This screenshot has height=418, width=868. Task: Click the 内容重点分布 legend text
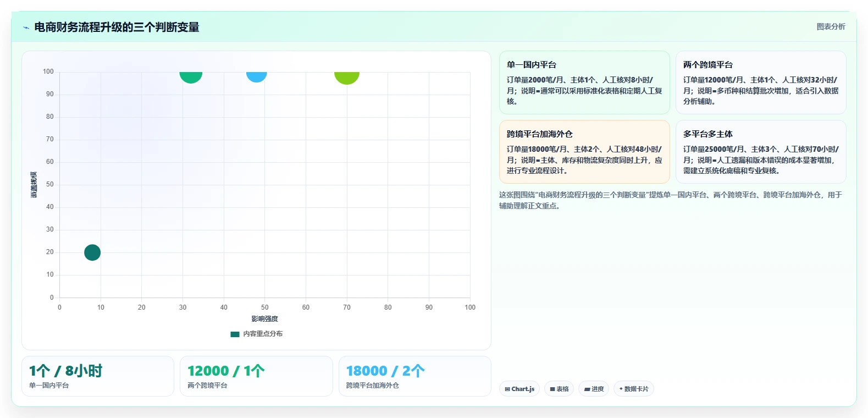(x=263, y=334)
